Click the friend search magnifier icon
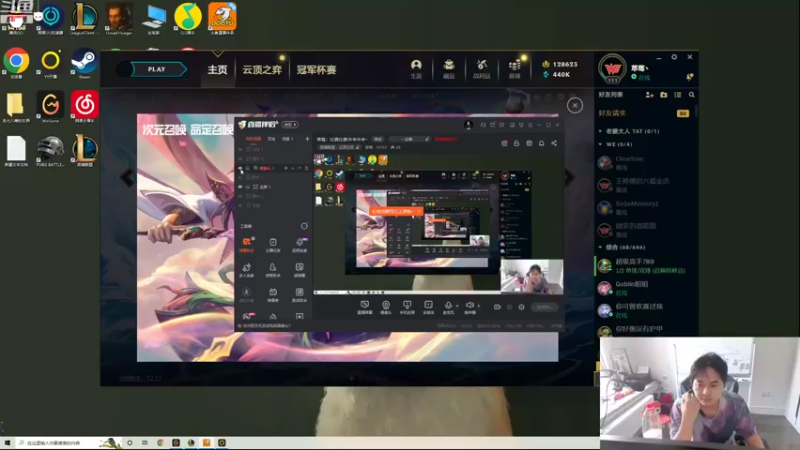This screenshot has height=450, width=800. tap(691, 95)
